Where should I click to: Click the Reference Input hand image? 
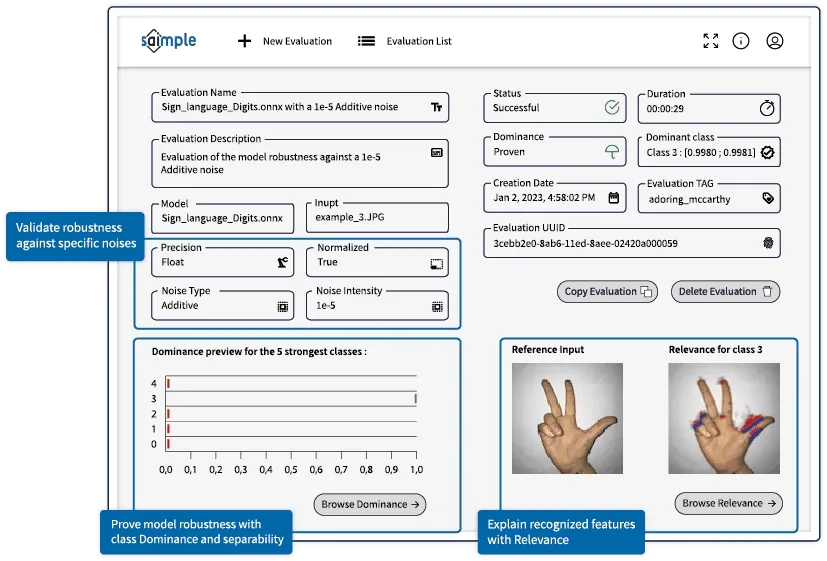tap(567, 418)
